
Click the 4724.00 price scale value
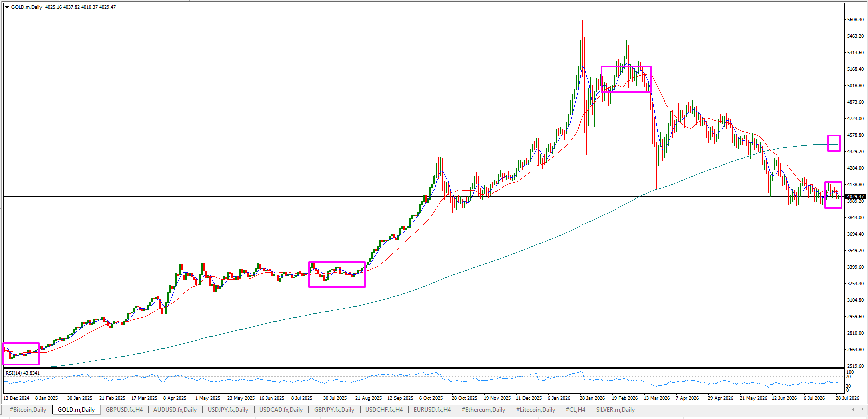pos(855,119)
